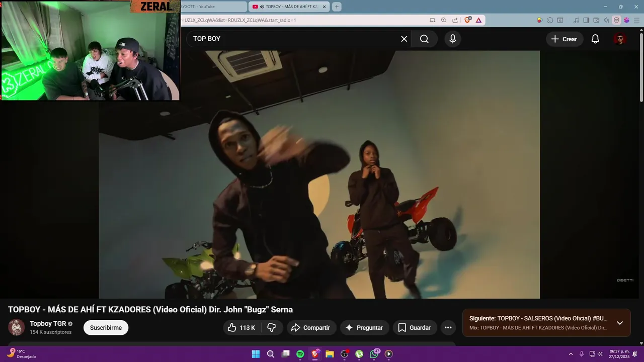Image resolution: width=644 pixels, height=362 pixels.
Task: Open OBS Studio from the taskbar
Action: click(345, 354)
